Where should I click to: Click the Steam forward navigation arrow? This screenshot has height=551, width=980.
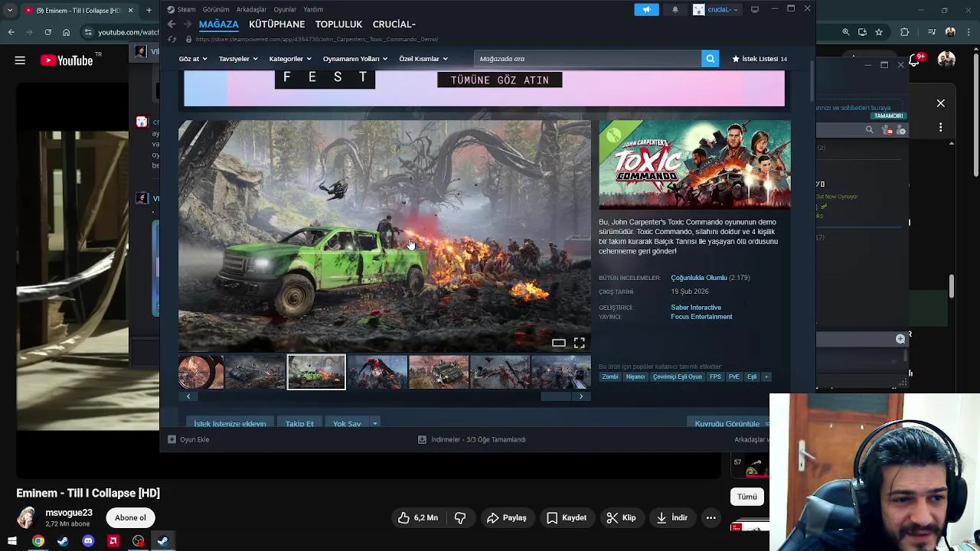click(x=186, y=24)
